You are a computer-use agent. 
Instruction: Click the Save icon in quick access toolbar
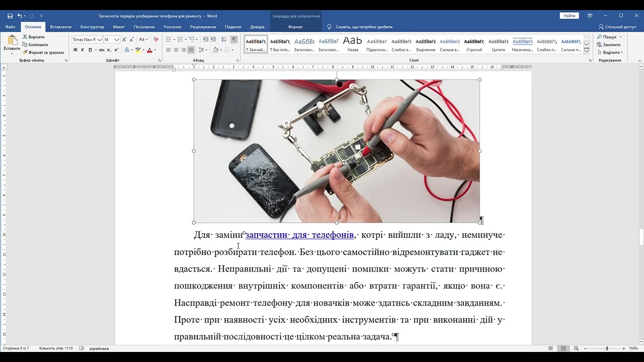click(10, 16)
